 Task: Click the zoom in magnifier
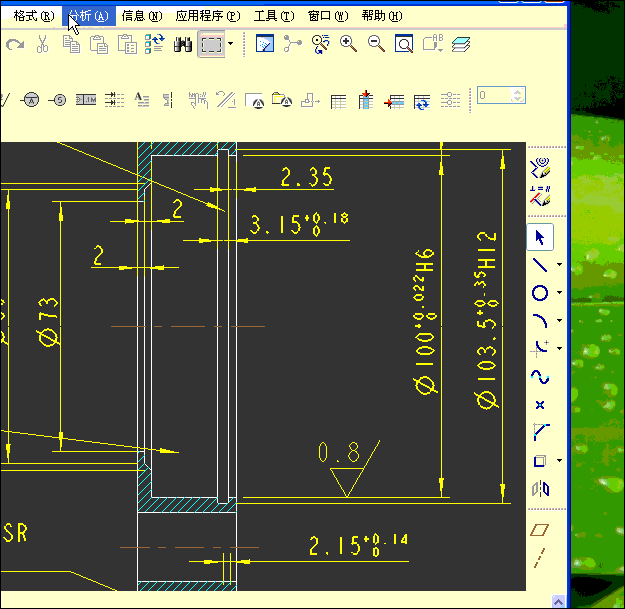pyautogui.click(x=348, y=44)
